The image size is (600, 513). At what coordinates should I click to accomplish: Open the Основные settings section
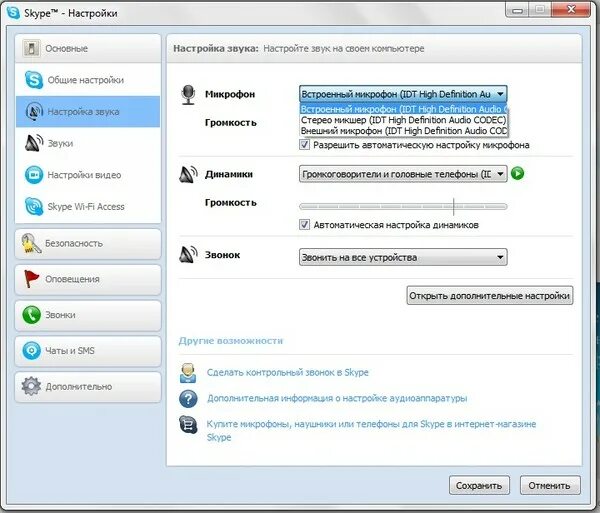(x=88, y=49)
